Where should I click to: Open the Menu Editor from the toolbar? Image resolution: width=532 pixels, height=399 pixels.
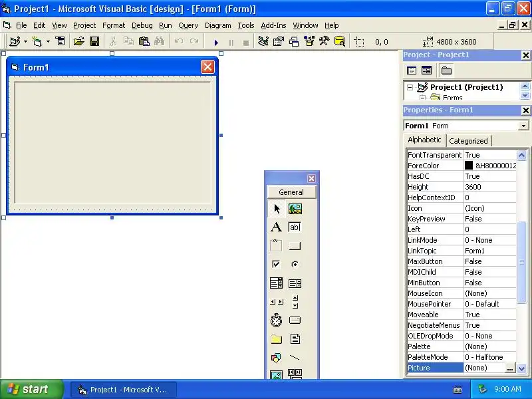(x=61, y=42)
